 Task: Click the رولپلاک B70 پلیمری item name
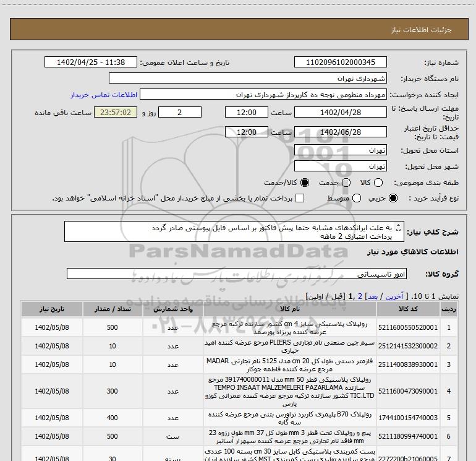pyautogui.click(x=289, y=418)
